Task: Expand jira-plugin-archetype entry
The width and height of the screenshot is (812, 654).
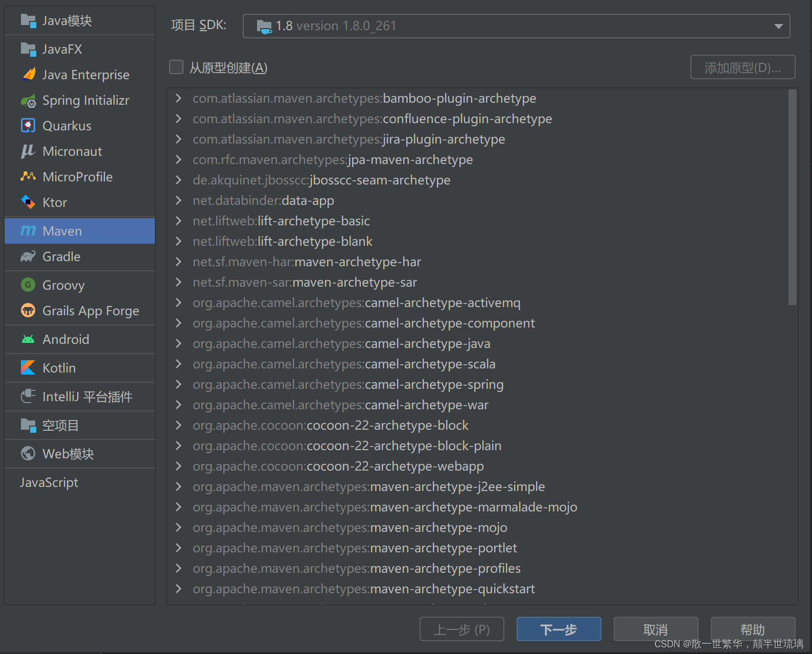Action: coord(178,139)
